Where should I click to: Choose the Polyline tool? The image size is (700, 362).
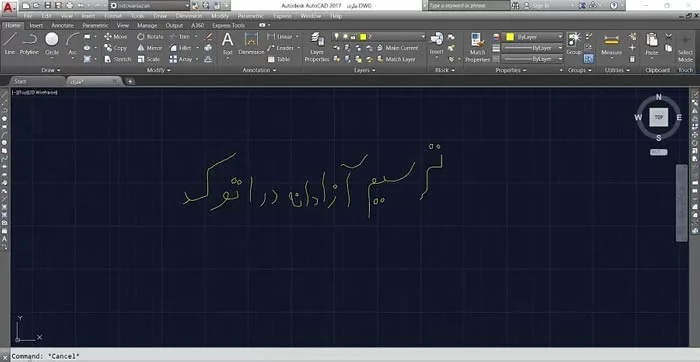pyautogui.click(x=29, y=44)
